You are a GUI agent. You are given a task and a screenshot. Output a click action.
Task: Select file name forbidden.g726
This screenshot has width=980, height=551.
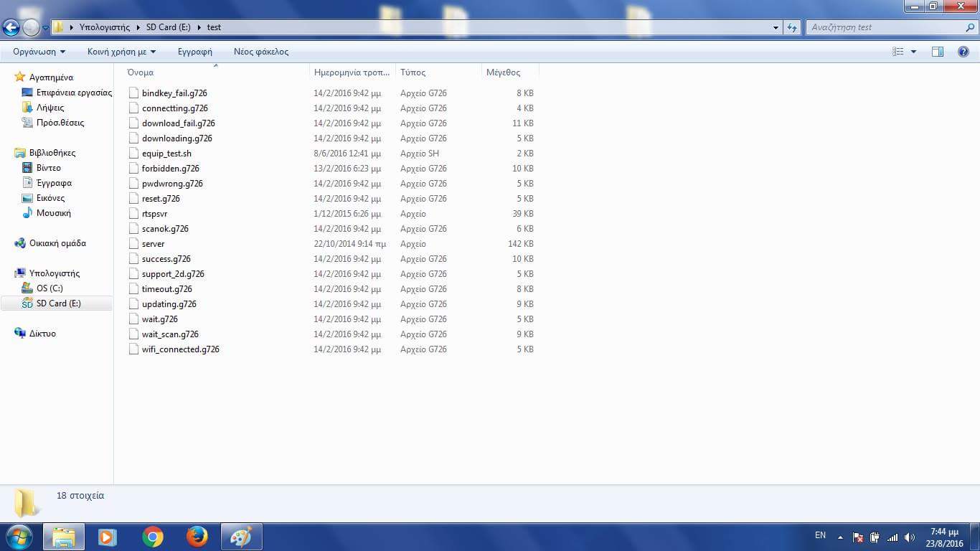coord(171,169)
